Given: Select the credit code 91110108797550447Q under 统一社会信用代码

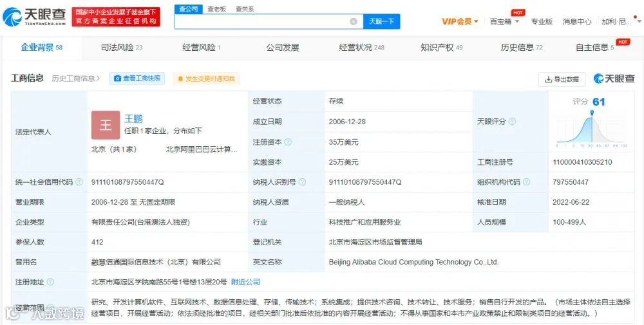Looking at the screenshot, I should click(x=128, y=181).
